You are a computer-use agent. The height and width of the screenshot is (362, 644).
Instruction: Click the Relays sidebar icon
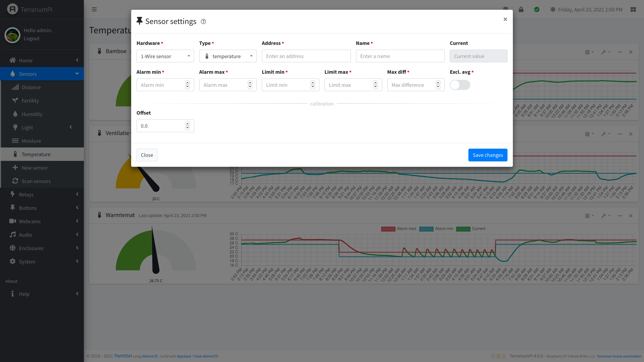click(12, 194)
